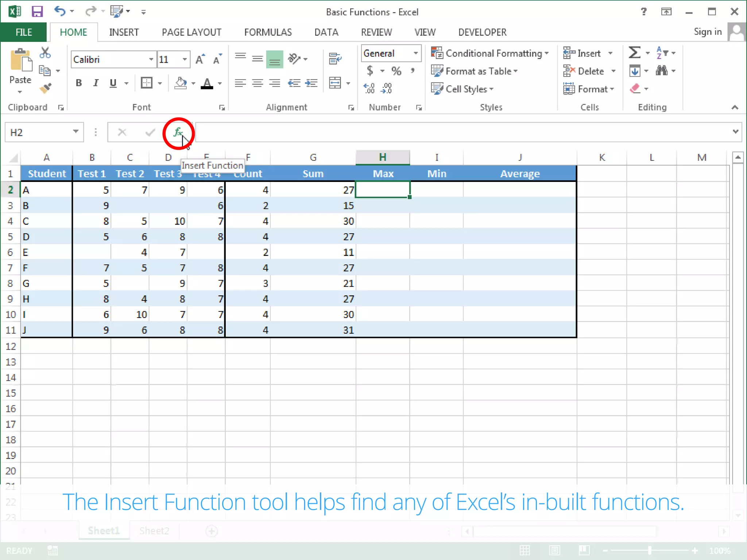Click the Select All corner triangle
Viewport: 747px width, 560px height.
(x=13, y=157)
